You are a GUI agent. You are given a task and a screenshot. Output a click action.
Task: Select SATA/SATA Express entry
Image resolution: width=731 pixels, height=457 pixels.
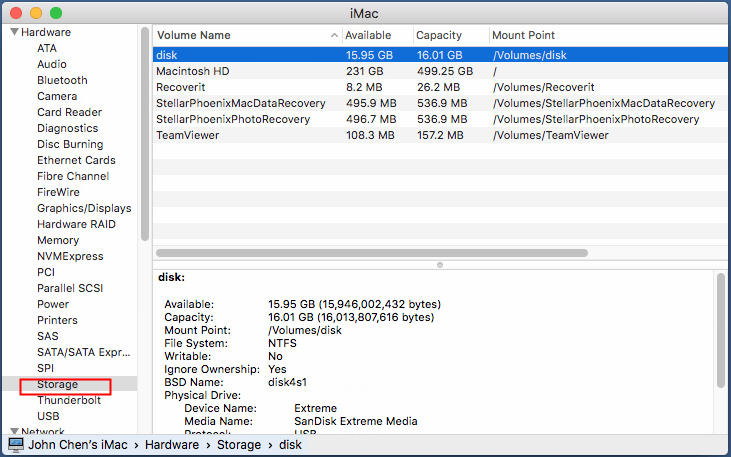(84, 353)
